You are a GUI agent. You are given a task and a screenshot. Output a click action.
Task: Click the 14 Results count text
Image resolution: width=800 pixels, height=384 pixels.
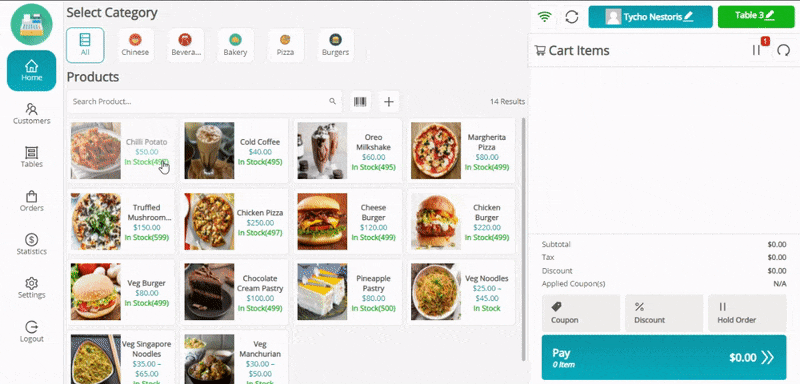pos(507,101)
